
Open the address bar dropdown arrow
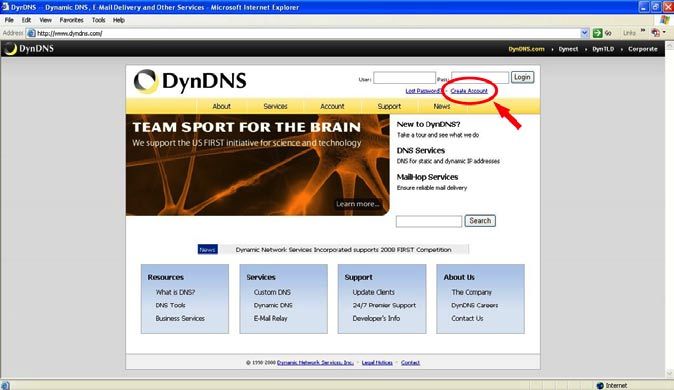tap(585, 33)
